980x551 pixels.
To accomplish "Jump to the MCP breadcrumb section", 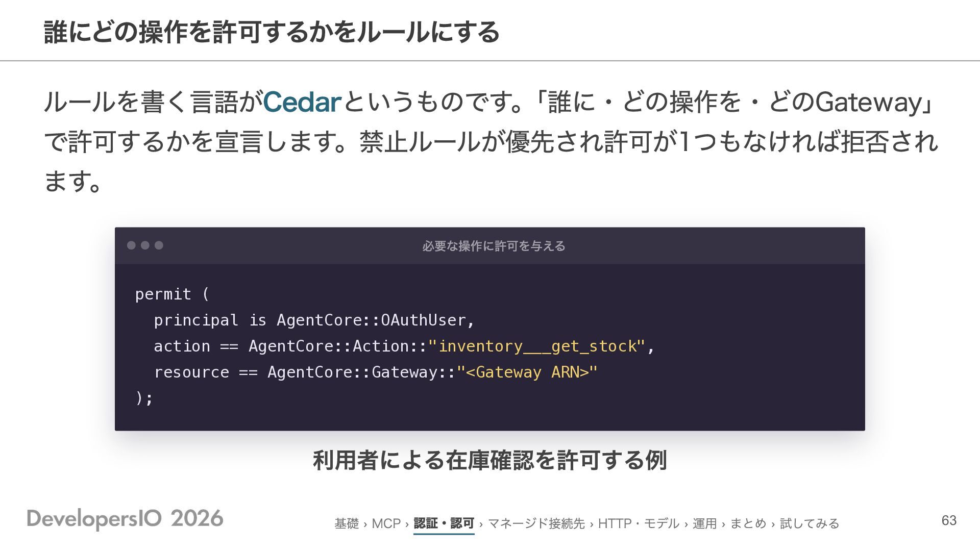I will coord(386,523).
